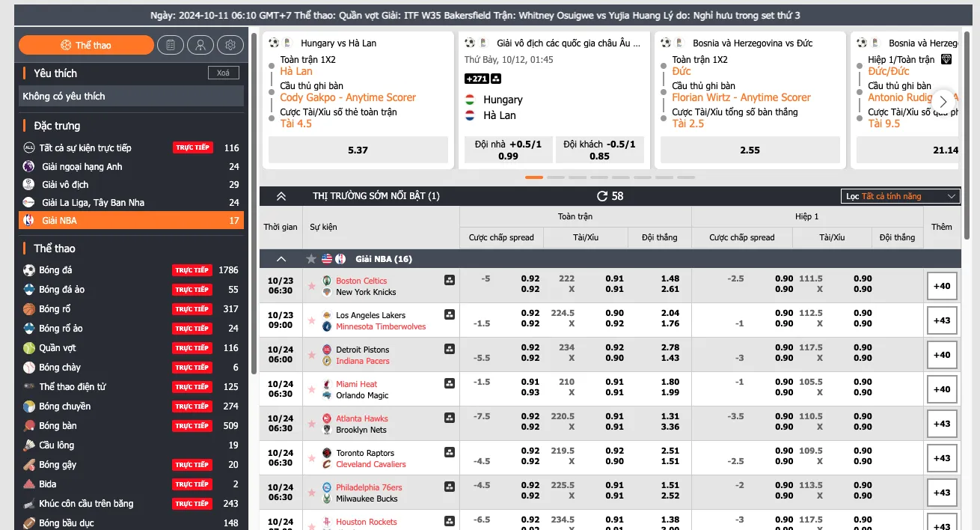
Task: Favorite the Atlanta Hawks vs Brooklyn Nets match
Action: pos(311,424)
